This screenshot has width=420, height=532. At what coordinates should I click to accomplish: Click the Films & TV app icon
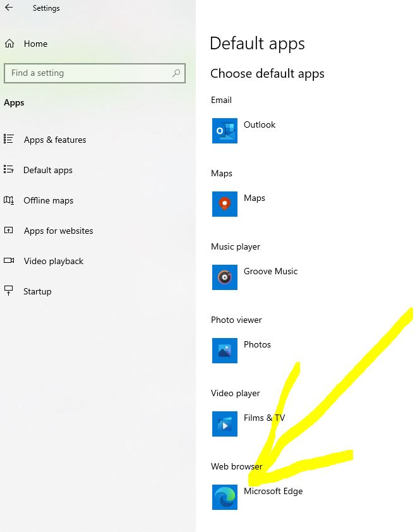click(x=225, y=424)
